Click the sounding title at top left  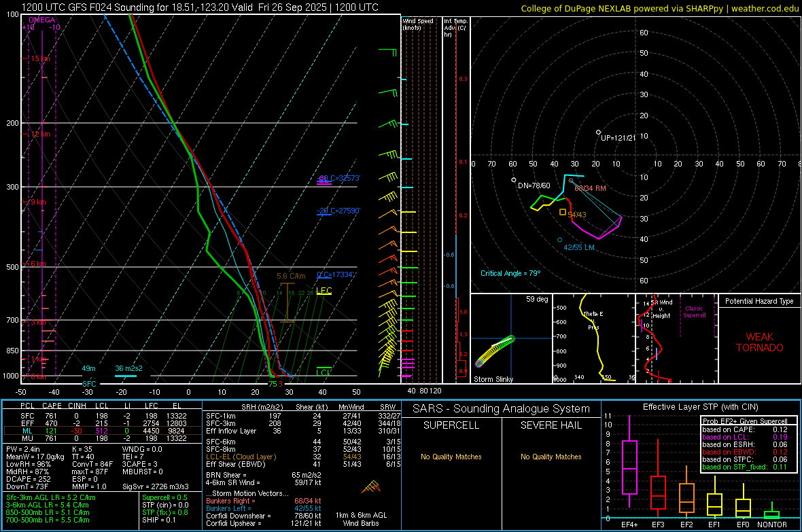pyautogui.click(x=200, y=7)
